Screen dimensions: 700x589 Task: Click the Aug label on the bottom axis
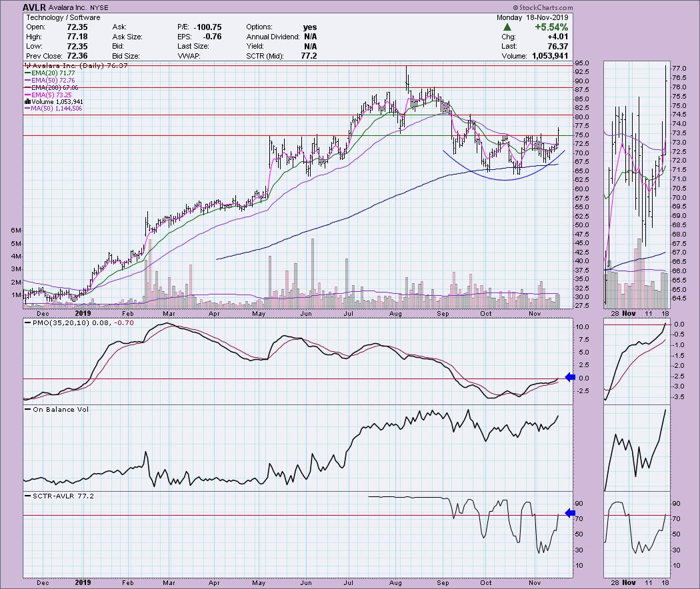[395, 582]
